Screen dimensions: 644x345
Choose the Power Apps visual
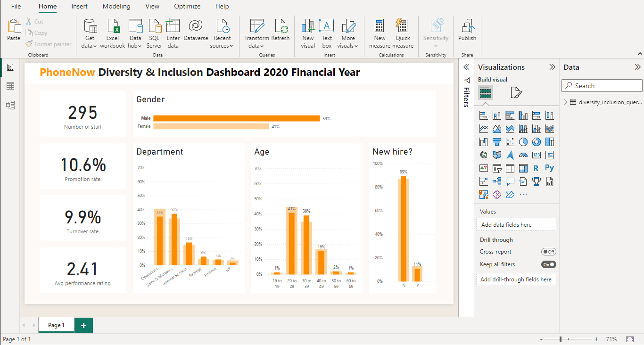pos(496,195)
